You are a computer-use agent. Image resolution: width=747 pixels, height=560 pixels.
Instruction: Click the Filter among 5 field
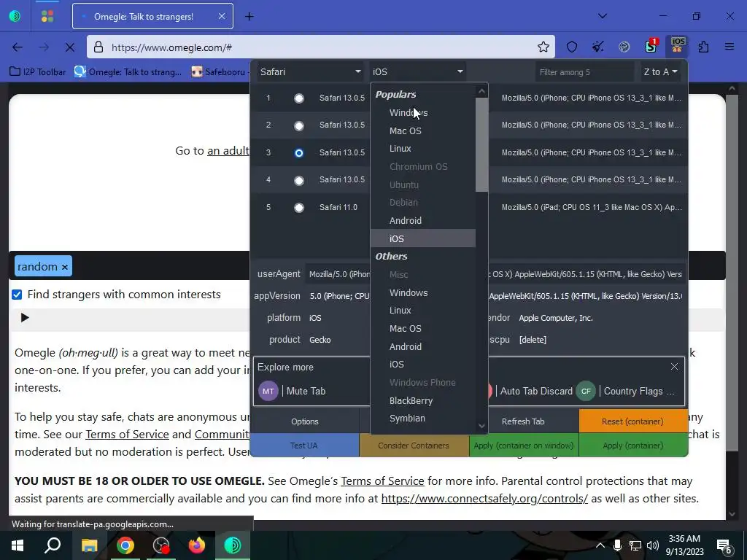point(584,72)
